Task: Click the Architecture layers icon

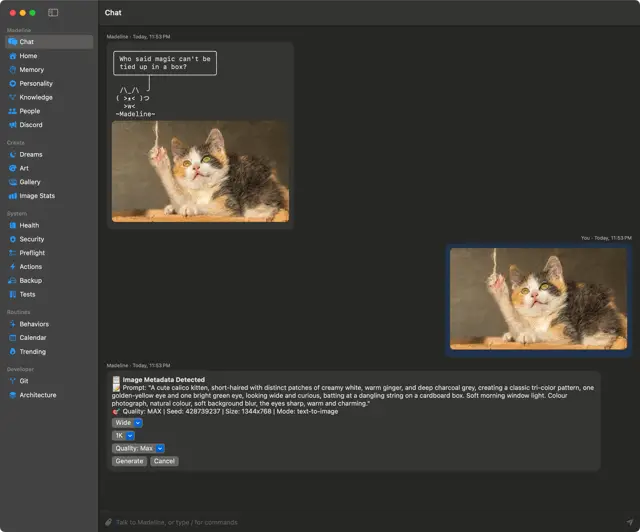Action: point(13,395)
